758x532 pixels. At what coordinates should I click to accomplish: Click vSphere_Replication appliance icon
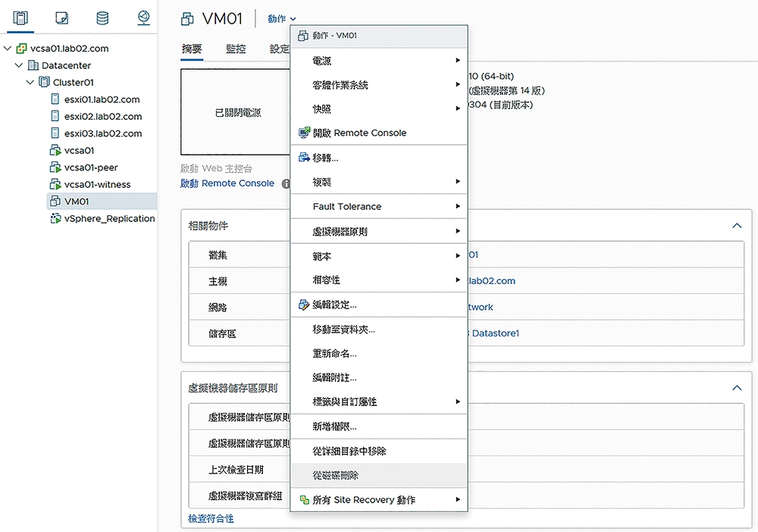click(x=55, y=218)
